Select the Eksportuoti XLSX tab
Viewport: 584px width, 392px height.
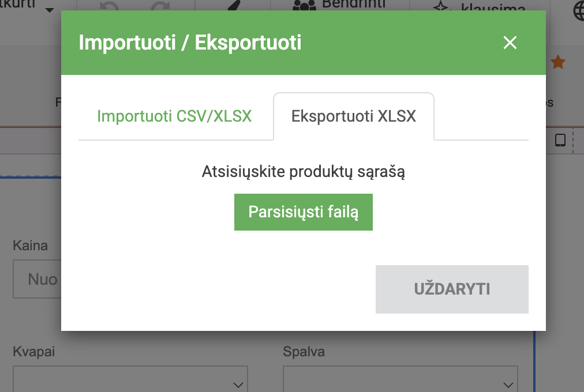coord(353,116)
